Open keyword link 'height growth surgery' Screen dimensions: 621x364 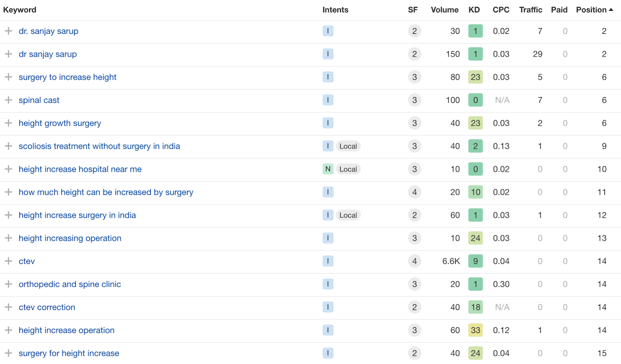point(60,123)
